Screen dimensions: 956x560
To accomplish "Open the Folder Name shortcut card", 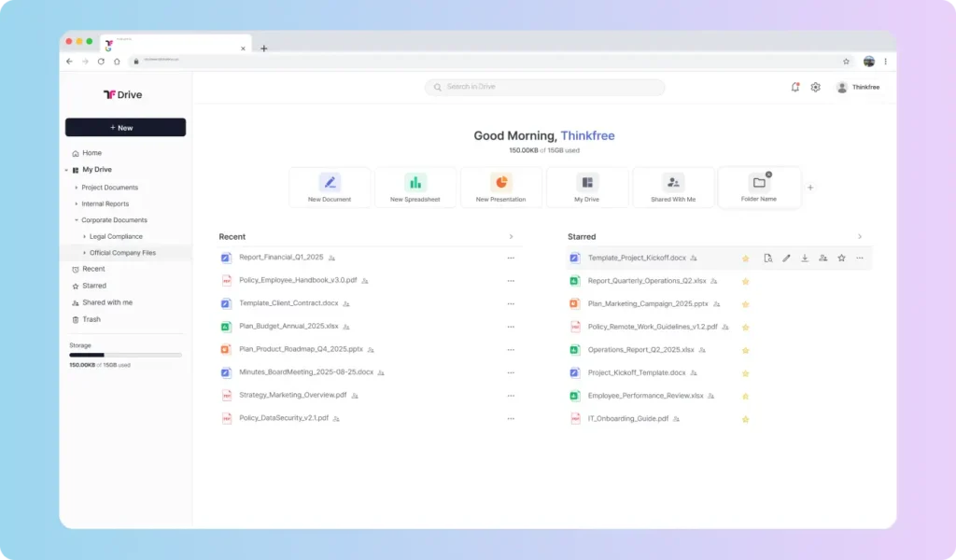I will click(x=759, y=188).
